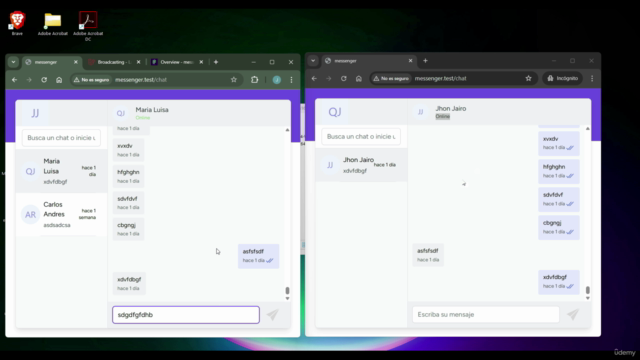
Task: Click QJ user avatar in right messenger
Action: coord(335,112)
